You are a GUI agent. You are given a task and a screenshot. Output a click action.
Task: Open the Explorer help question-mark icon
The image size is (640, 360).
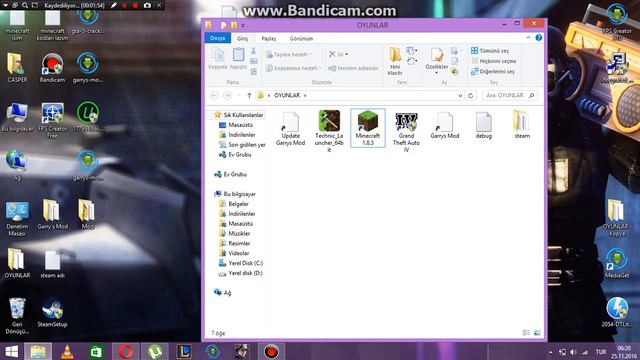click(539, 38)
